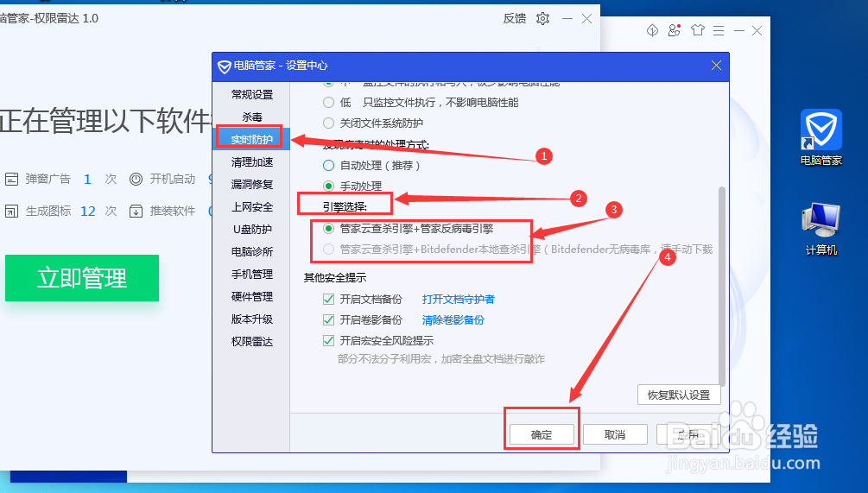Select 杀毒 settings category
This screenshot has height=493, width=868.
pos(252,117)
